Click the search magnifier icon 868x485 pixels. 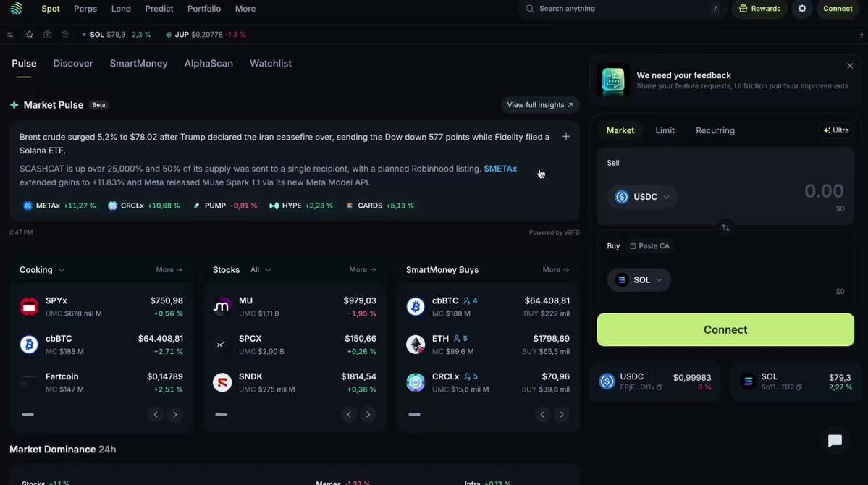(530, 8)
